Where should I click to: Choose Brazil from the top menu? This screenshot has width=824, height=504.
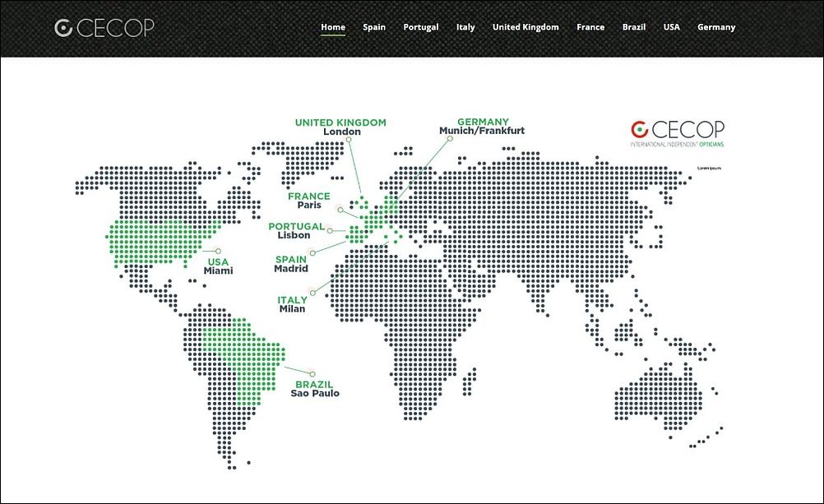634,27
